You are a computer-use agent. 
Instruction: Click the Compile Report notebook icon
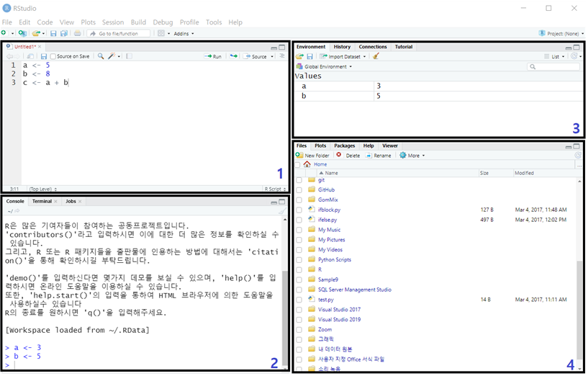point(129,56)
